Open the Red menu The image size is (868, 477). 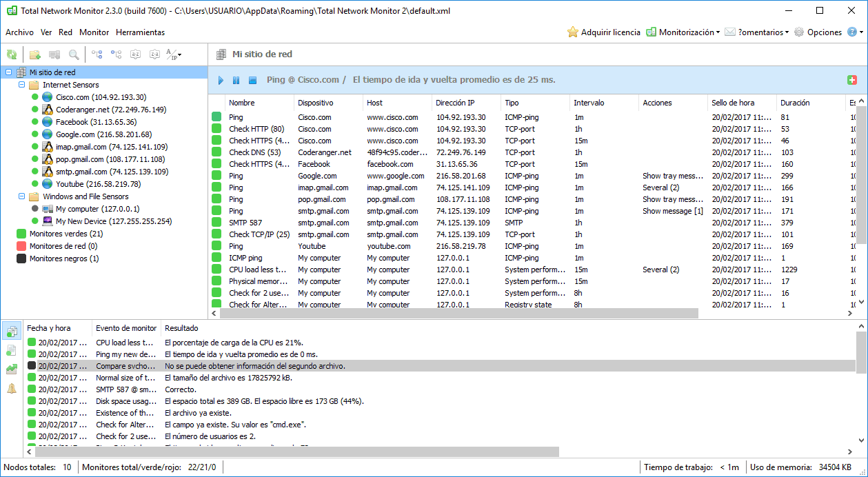[x=65, y=32]
